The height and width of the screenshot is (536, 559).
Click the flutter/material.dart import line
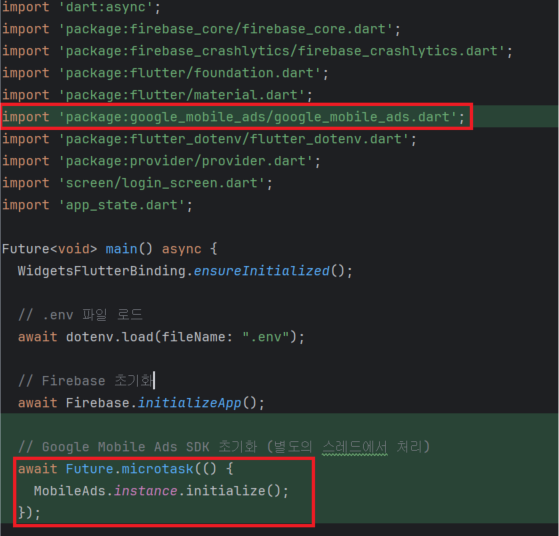click(157, 95)
